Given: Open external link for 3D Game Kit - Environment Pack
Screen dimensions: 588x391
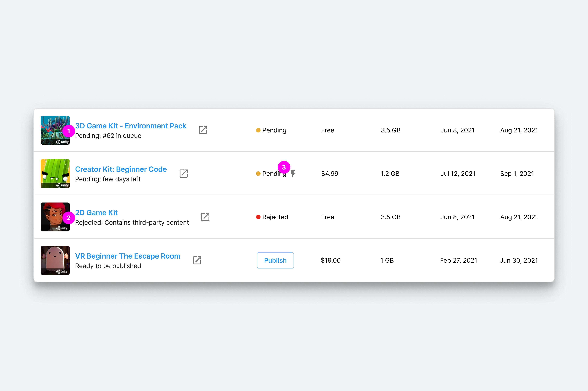Looking at the screenshot, I should (203, 130).
